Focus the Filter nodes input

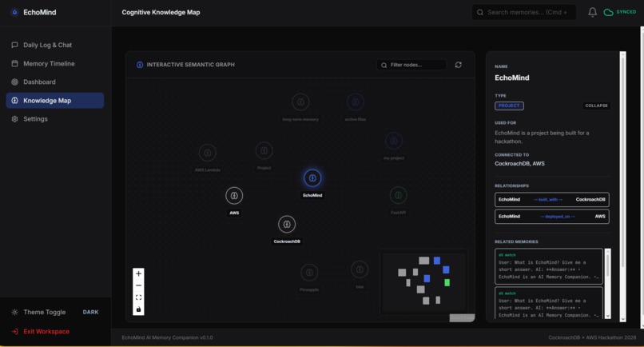pyautogui.click(x=411, y=65)
